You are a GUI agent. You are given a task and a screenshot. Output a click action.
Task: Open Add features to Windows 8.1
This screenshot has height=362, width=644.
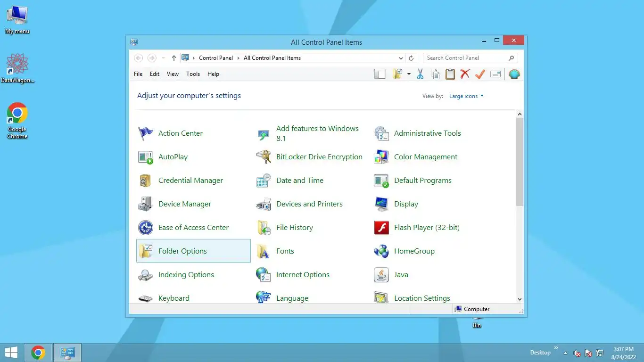307,133
